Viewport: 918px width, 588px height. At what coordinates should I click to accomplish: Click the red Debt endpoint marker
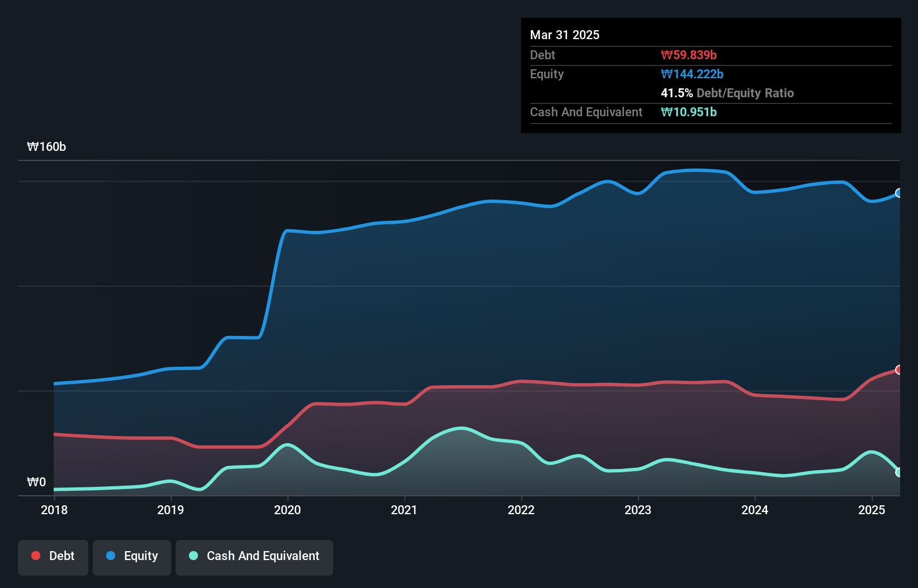point(899,369)
